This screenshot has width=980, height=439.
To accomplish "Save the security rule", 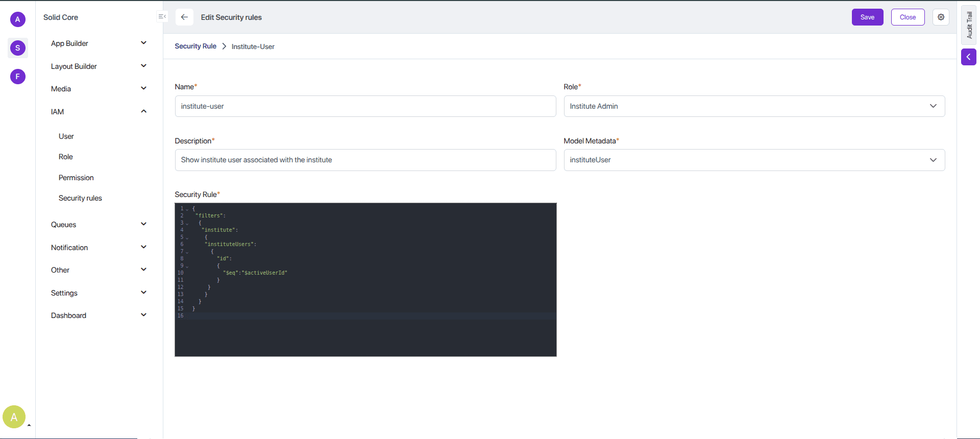I will (867, 17).
